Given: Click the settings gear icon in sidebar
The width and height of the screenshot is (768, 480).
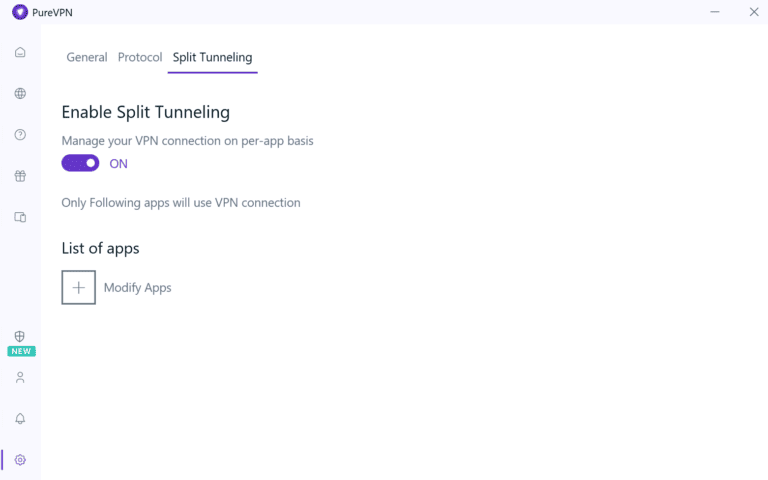Looking at the screenshot, I should (x=20, y=460).
